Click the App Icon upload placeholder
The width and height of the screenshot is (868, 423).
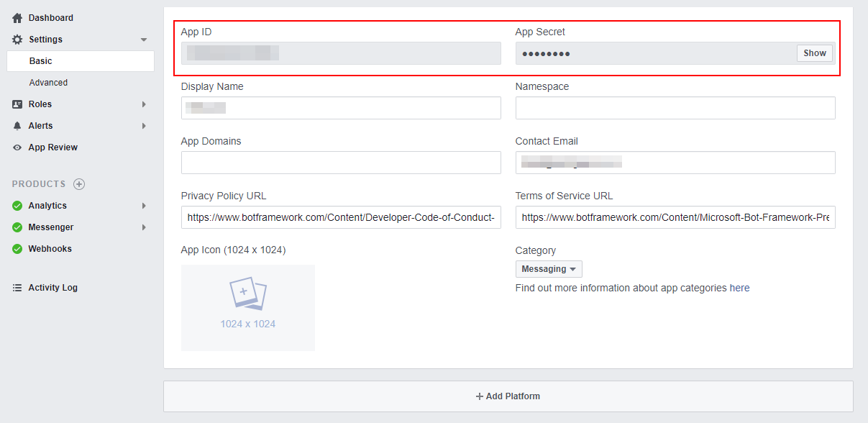tap(247, 307)
